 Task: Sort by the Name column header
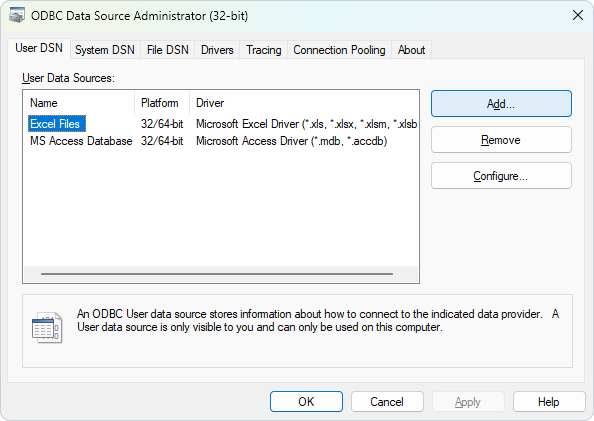(x=79, y=103)
